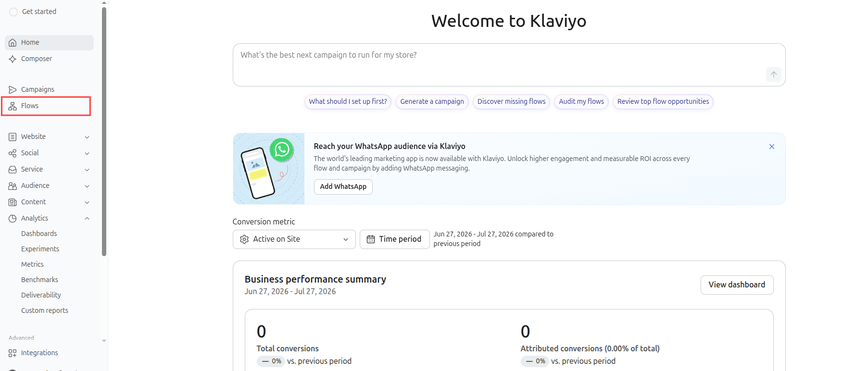Screen dimensions: 868x371
Task: Click the Content icon in sidebar
Action: tap(13, 202)
